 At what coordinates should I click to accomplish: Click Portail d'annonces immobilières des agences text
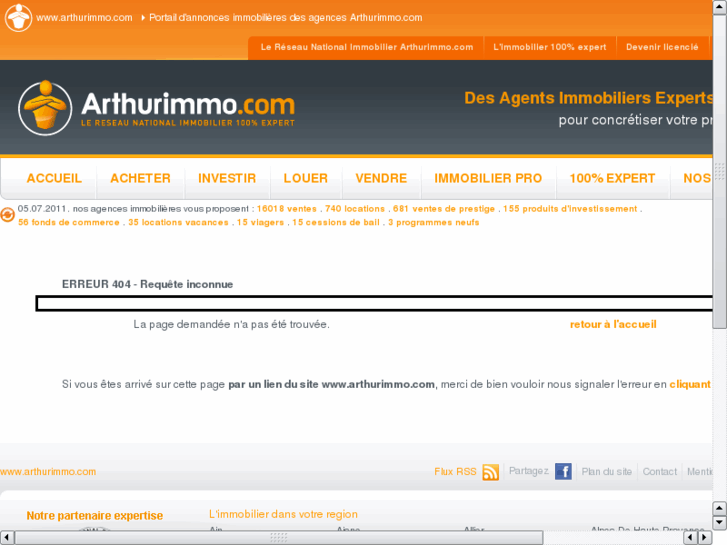coord(286,18)
